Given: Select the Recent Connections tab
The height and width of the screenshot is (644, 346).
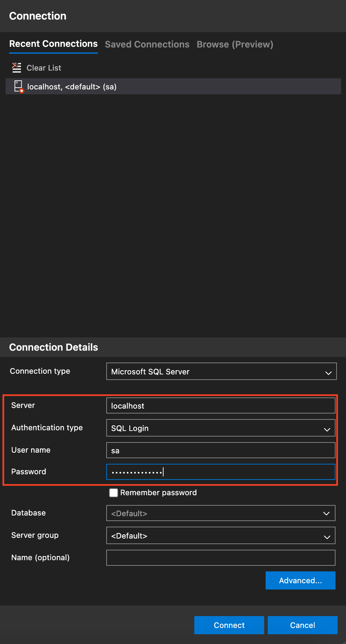Looking at the screenshot, I should pyautogui.click(x=53, y=44).
